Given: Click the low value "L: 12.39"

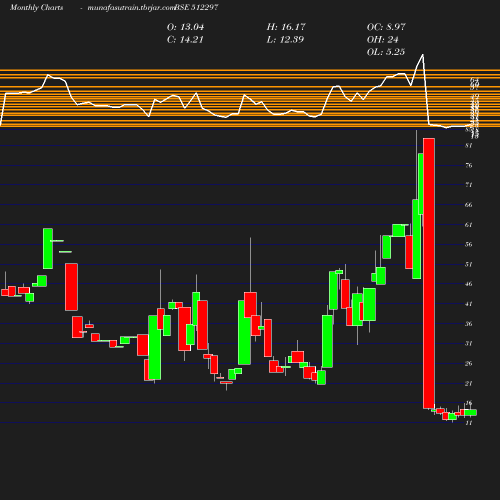Looking at the screenshot, I should 285,40.
